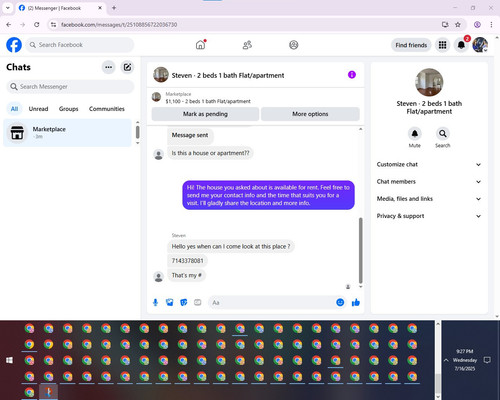Open Chats options three-dot button
This screenshot has height=400, width=500.
tap(108, 67)
